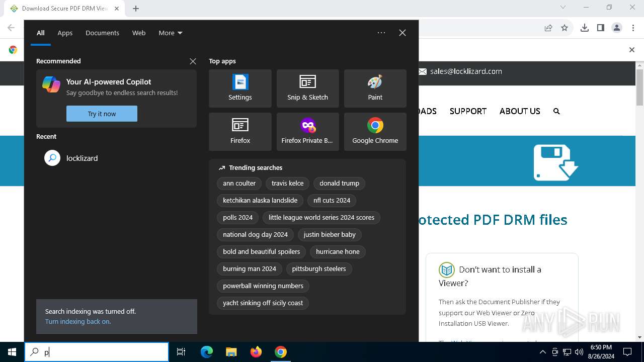Open recent search locklizard
The image size is (644, 362).
[x=116, y=158]
